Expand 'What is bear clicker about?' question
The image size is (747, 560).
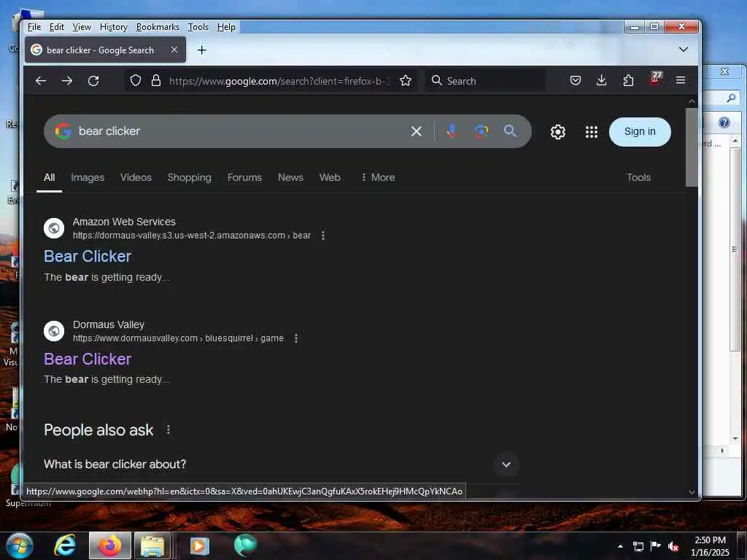pos(506,464)
